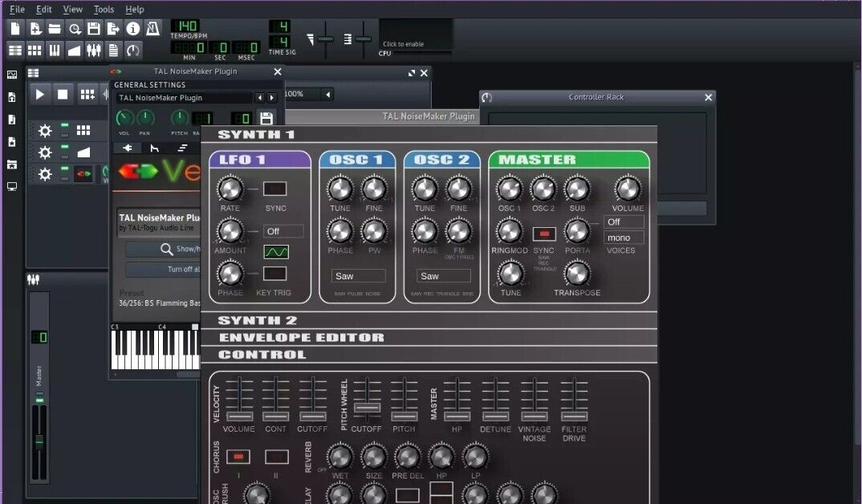This screenshot has width=862, height=504.
Task: Switch to the envelope/LFO tab in instrument window
Action: (154, 148)
